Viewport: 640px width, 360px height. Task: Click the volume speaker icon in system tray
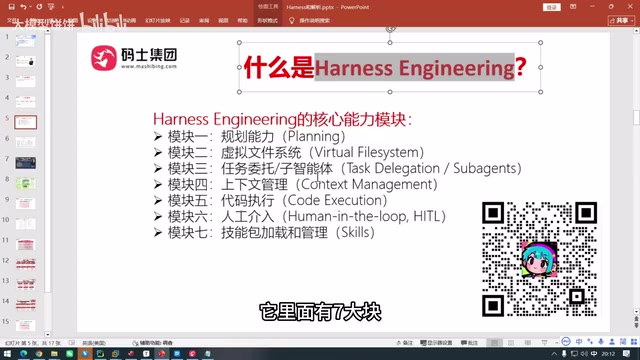[x=584, y=353]
